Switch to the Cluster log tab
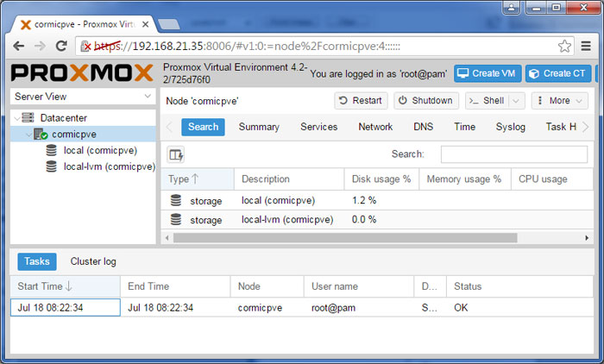This screenshot has width=604, height=364. coord(93,261)
